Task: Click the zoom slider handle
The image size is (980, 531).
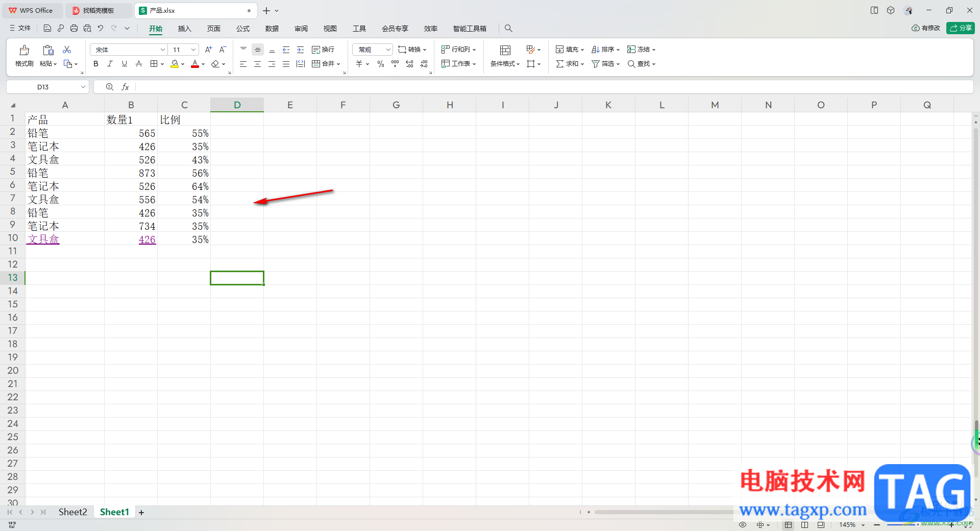Action: tap(918, 525)
